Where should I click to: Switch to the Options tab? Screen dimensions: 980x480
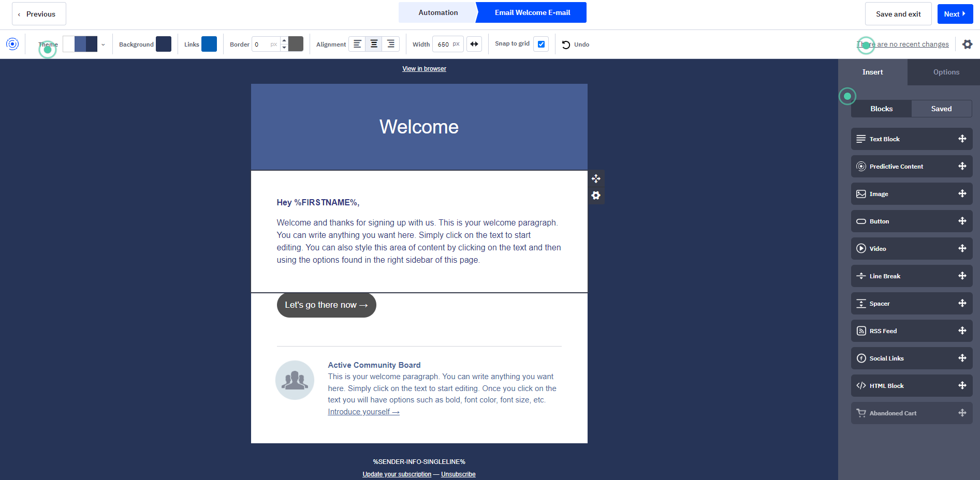click(946, 72)
